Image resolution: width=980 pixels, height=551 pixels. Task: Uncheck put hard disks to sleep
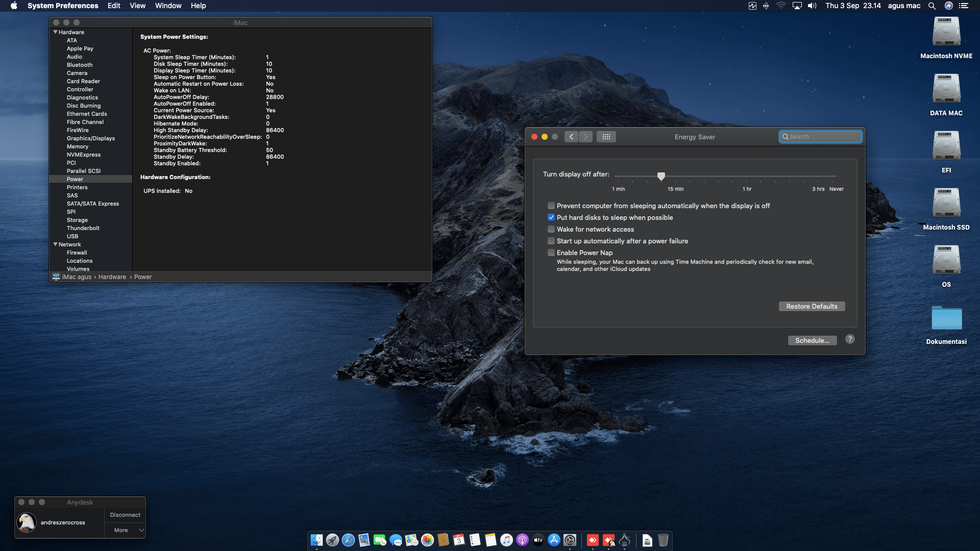[x=551, y=217]
